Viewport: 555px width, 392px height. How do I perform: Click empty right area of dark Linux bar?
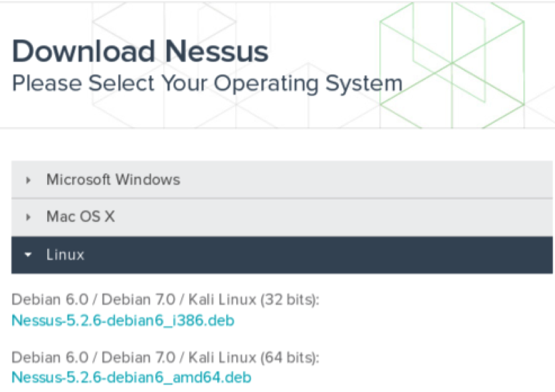click(x=404, y=256)
